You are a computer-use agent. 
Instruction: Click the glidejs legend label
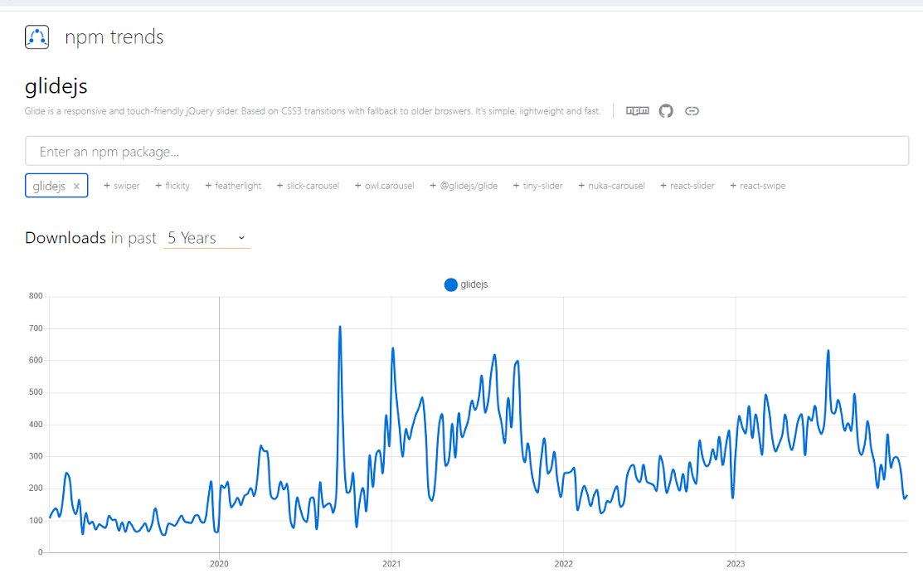[x=474, y=284]
